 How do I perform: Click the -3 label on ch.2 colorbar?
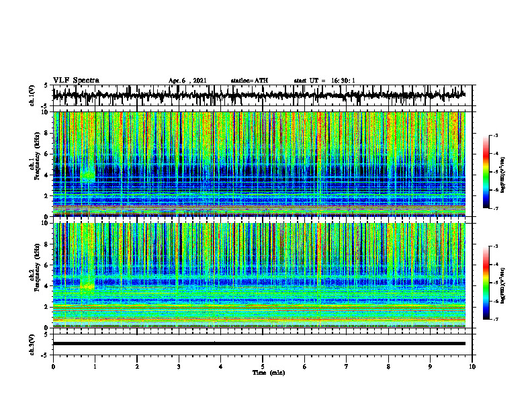click(x=495, y=246)
